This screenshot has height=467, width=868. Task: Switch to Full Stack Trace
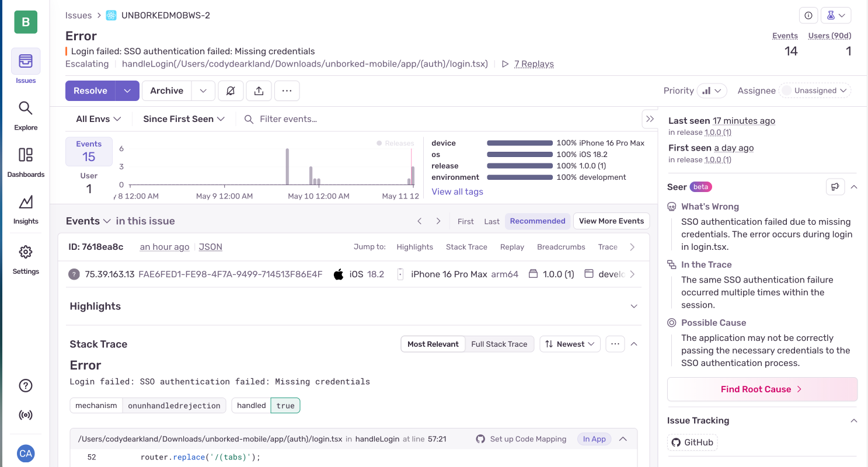pos(499,344)
